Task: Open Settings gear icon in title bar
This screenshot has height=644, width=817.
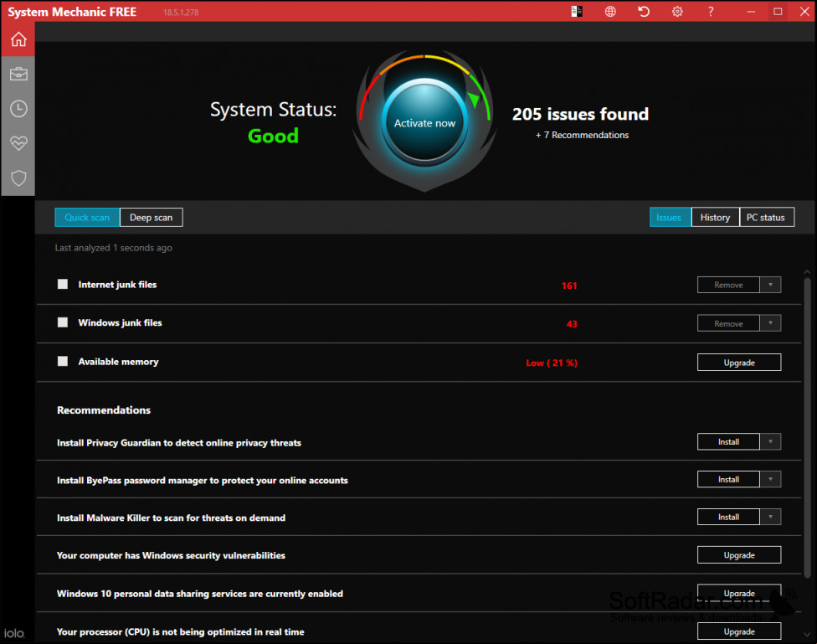Action: pyautogui.click(x=677, y=12)
